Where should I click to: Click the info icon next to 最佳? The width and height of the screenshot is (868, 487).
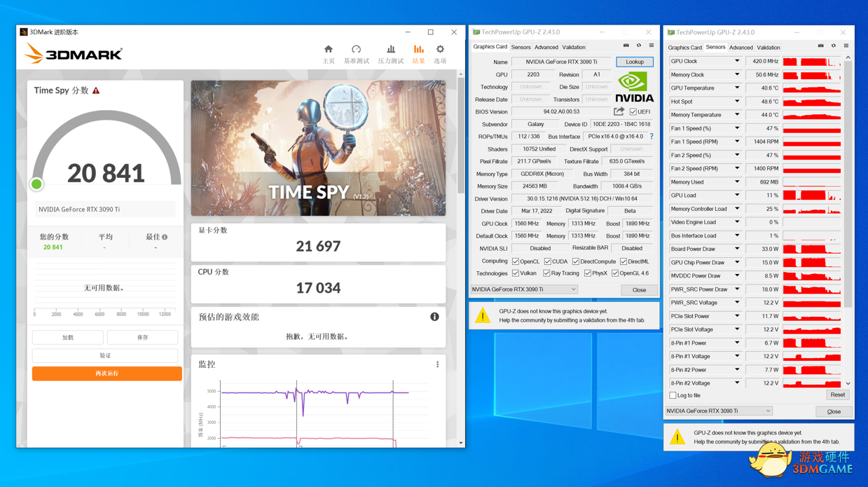pos(165,238)
